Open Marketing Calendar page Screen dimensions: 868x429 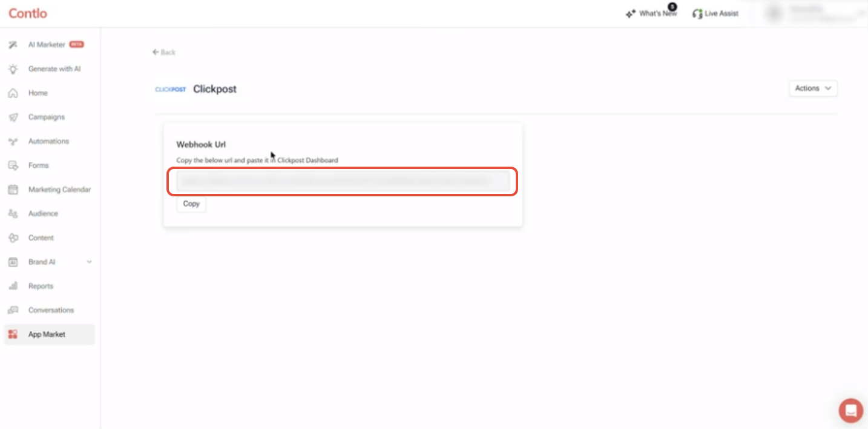tap(59, 190)
